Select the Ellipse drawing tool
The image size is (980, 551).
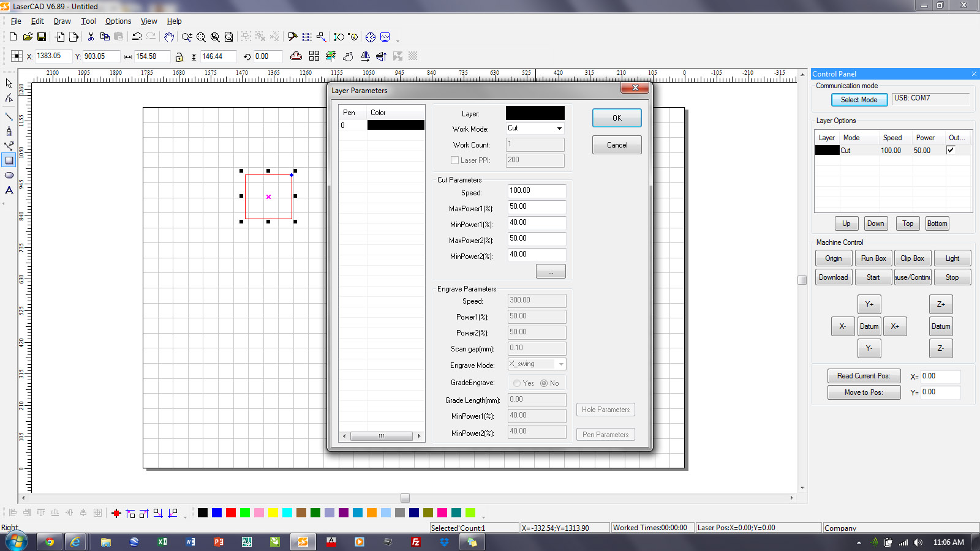pos(9,175)
